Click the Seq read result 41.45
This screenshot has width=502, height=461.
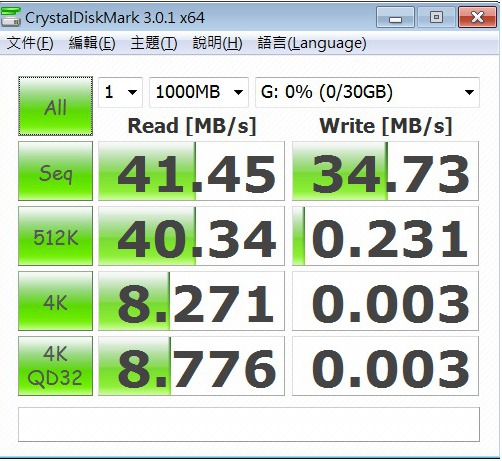pyautogui.click(x=191, y=171)
